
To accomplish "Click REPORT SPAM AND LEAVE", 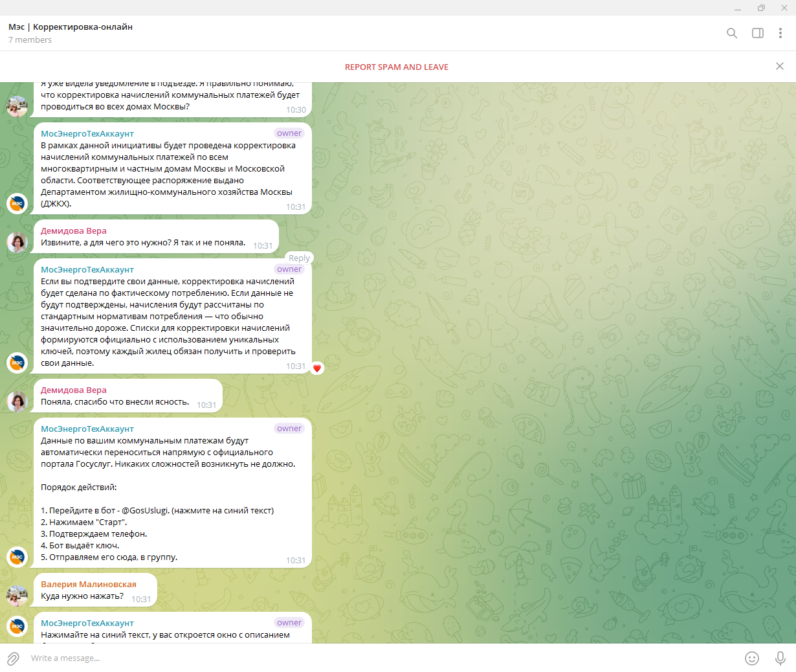I will tap(397, 67).
